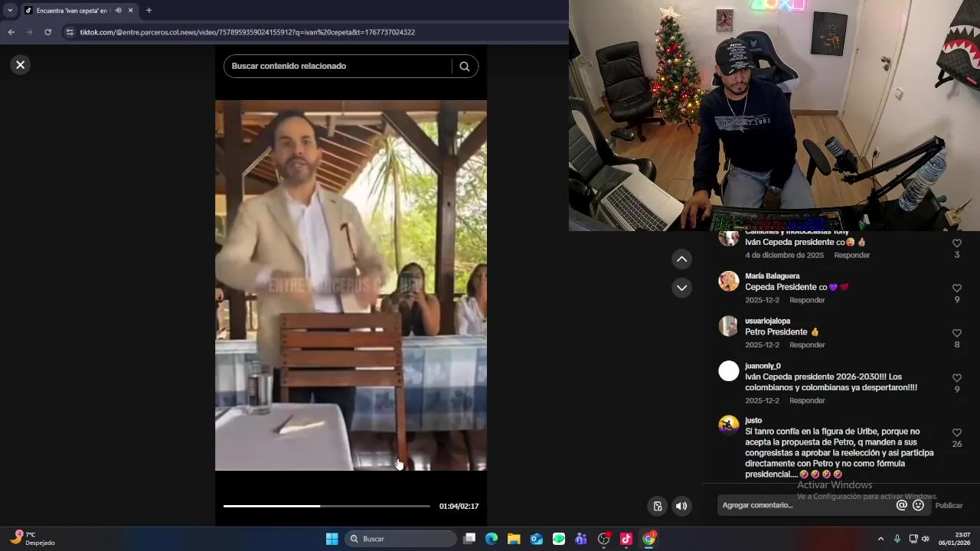This screenshot has height=551, width=980.
Task: Click the Publicar button
Action: point(949,505)
